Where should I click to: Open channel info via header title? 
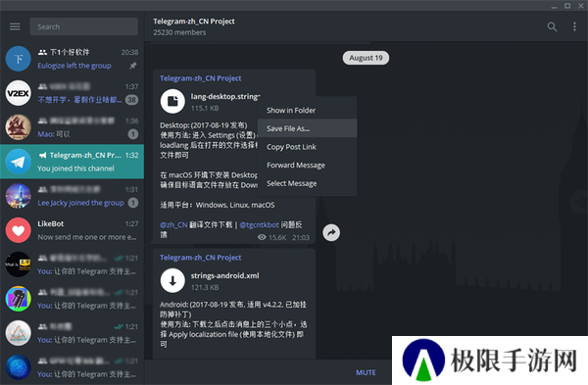pyautogui.click(x=194, y=22)
